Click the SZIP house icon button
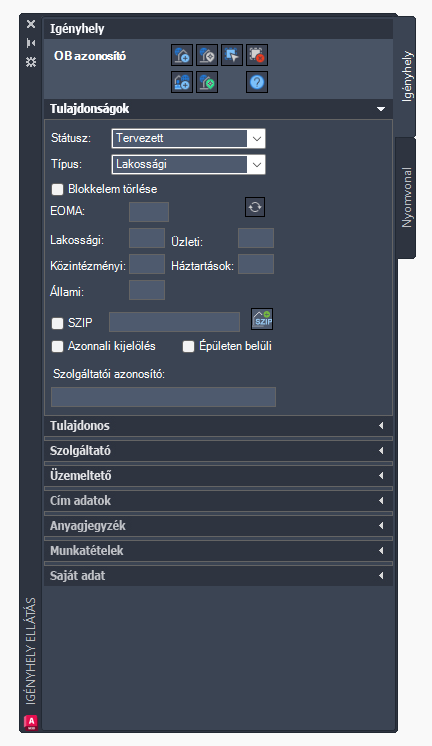Viewport: 432px width, 746px height. tap(262, 319)
